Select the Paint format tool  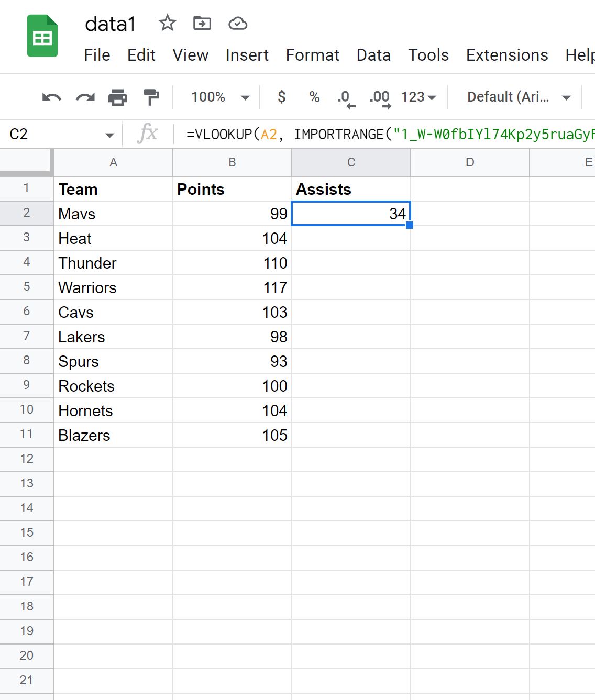click(152, 97)
